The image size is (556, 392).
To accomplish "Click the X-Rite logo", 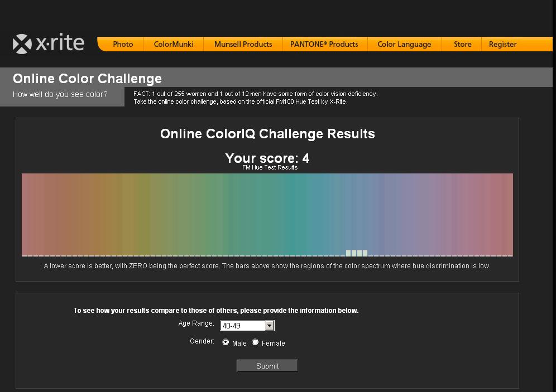I will pos(47,42).
